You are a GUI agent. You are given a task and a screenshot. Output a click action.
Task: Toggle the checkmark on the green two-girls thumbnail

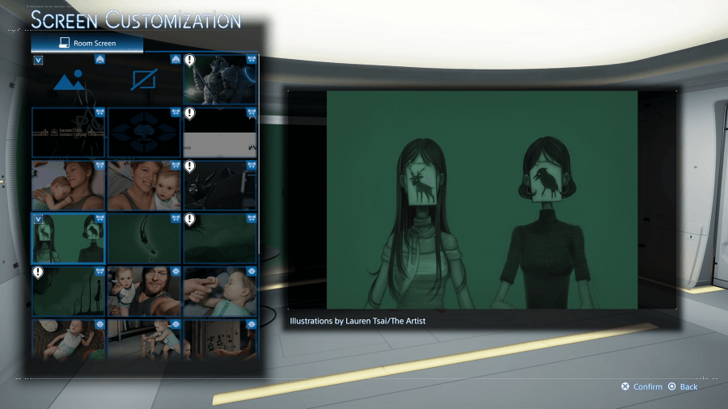point(38,218)
